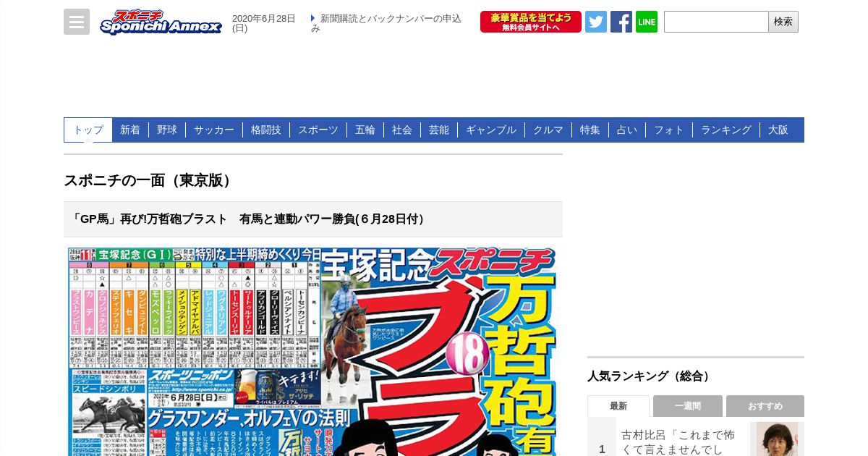
Task: Select the 芸能 nav item
Action: tap(439, 130)
